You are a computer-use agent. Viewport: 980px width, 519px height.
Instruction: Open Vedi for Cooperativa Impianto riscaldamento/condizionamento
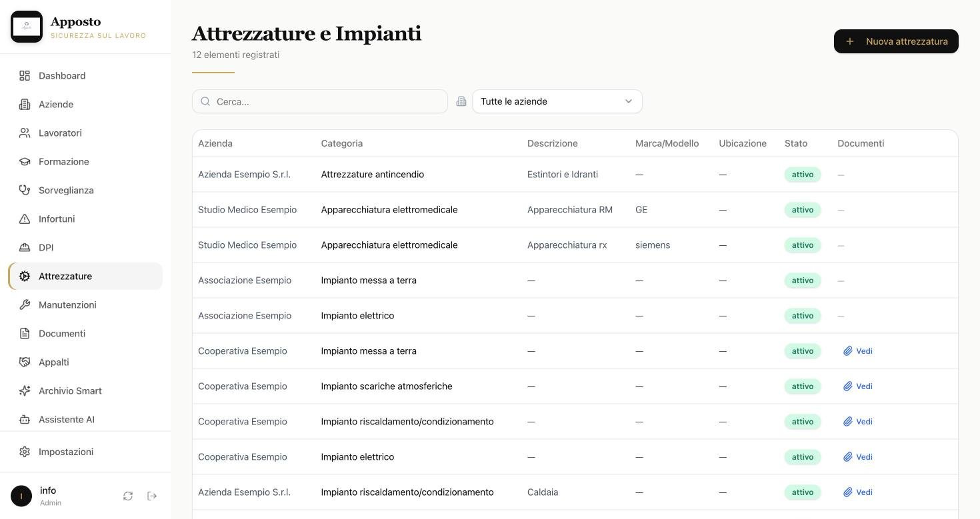[x=858, y=422]
